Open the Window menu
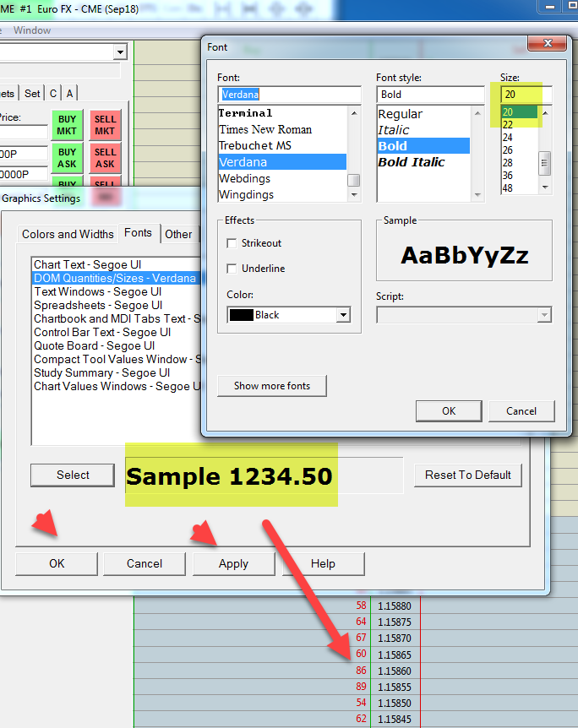 point(32,30)
